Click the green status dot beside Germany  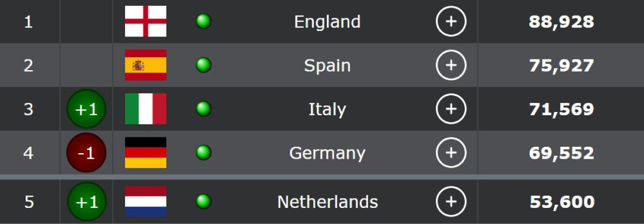pos(203,153)
